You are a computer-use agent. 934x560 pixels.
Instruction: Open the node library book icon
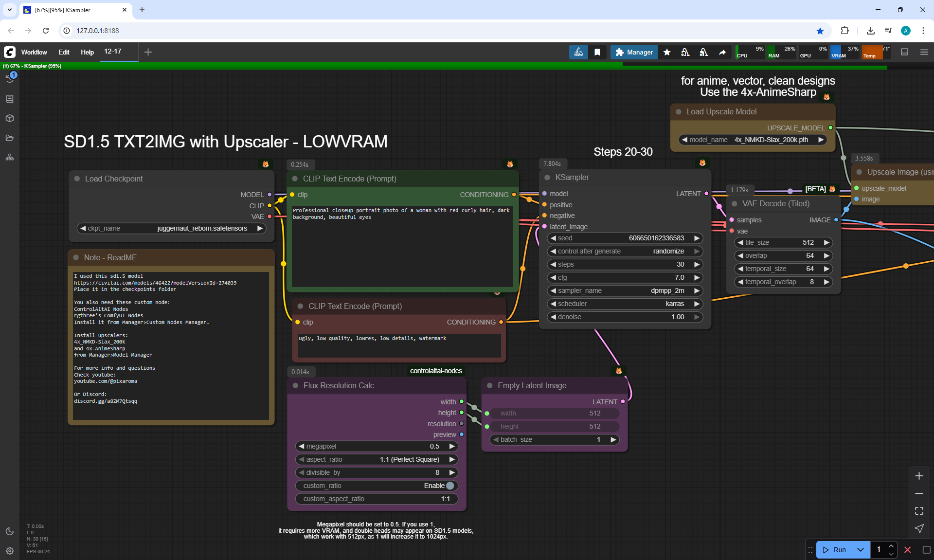10,99
